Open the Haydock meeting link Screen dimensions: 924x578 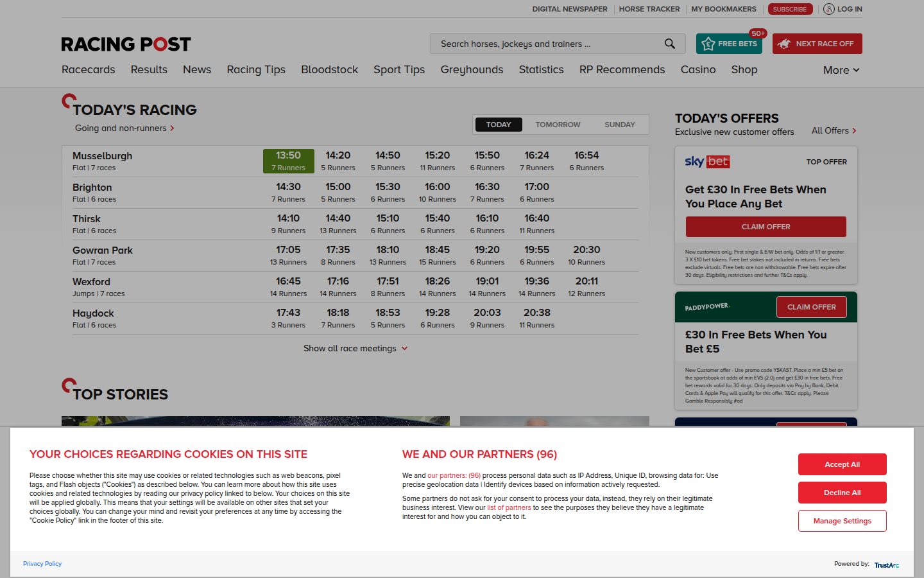[93, 313]
